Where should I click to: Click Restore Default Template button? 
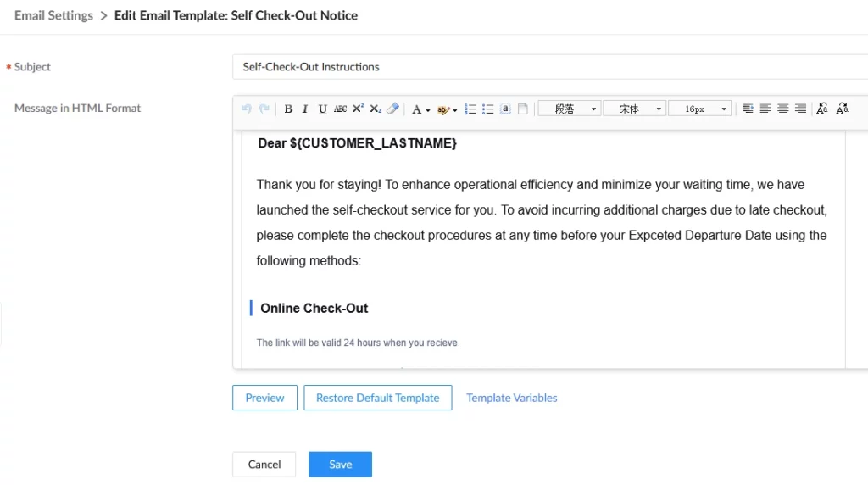[377, 398]
